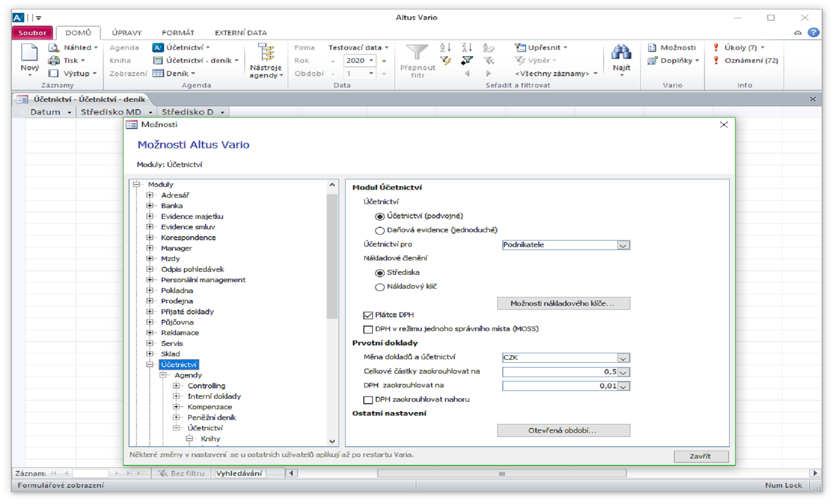Click the horizontal scrollbar thumb at bottom

tap(502, 473)
